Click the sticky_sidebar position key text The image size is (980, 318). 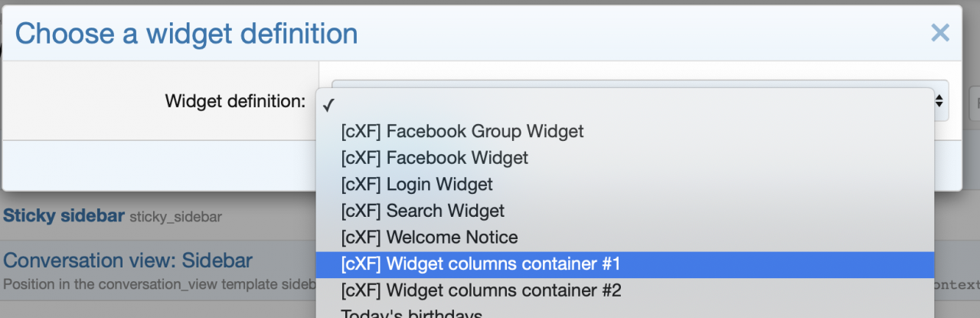point(175,217)
